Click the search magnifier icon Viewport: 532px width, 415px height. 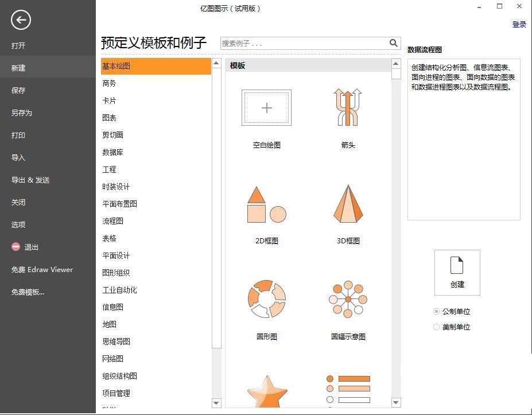(x=393, y=43)
